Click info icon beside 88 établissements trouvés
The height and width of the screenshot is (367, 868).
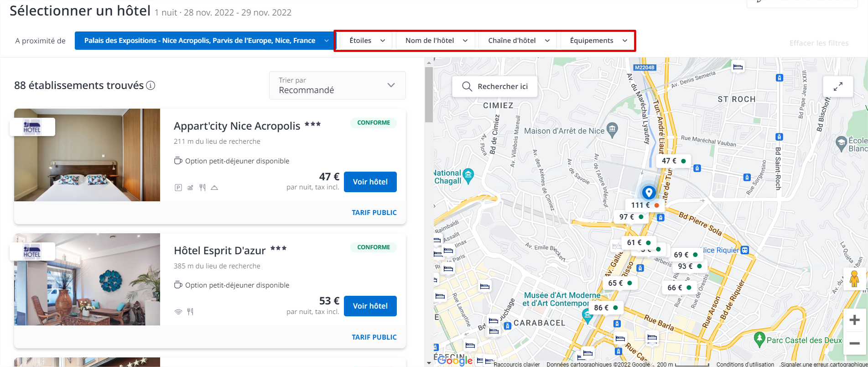pos(151,85)
